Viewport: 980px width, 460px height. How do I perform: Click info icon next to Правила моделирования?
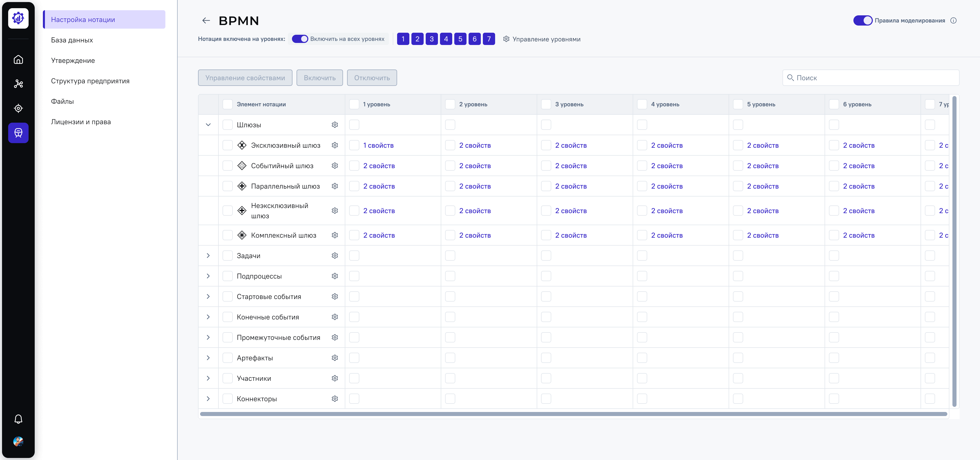pos(953,20)
